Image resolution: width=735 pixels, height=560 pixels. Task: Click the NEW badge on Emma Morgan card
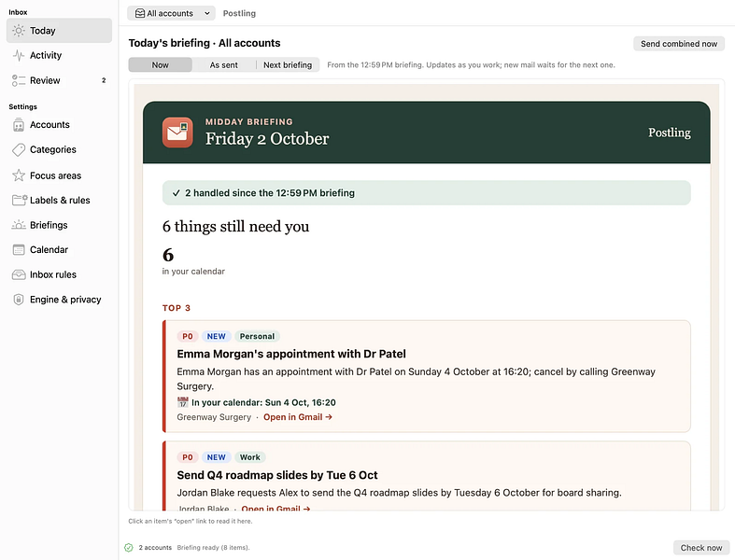pos(216,337)
